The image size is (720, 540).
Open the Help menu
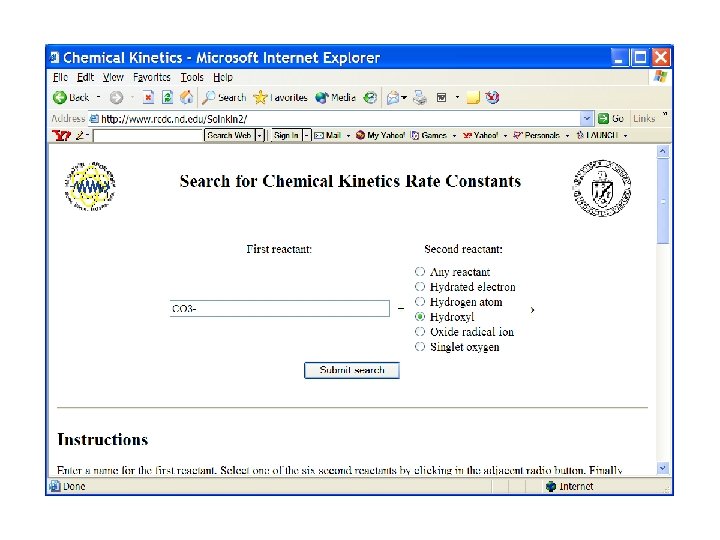point(223,77)
